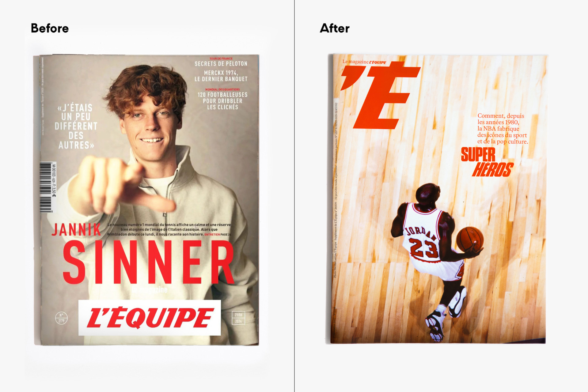Click the JANNIK name text

coord(76,230)
